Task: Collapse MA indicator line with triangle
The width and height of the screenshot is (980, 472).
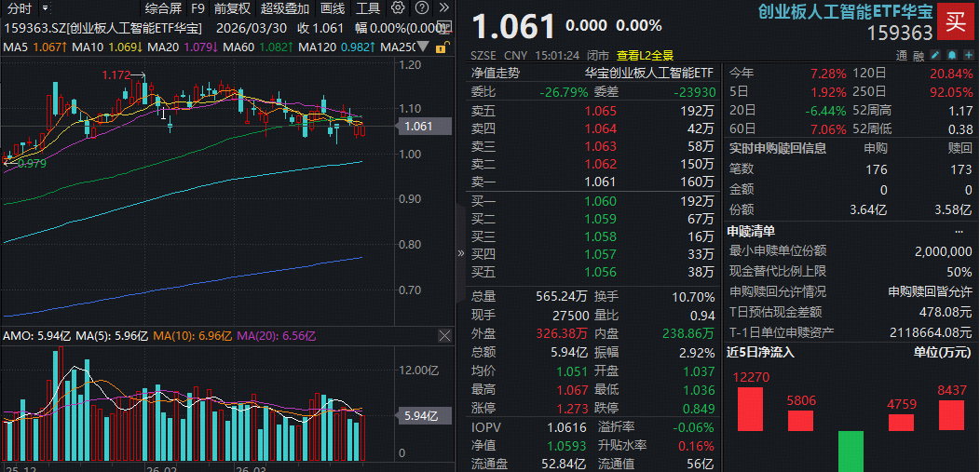Action: [424, 46]
